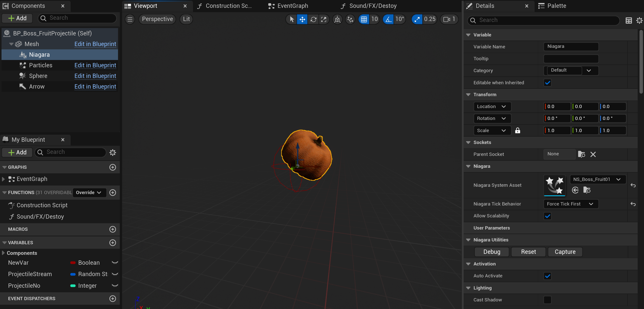Toggle rotation angle snapping icon

[x=388, y=19]
